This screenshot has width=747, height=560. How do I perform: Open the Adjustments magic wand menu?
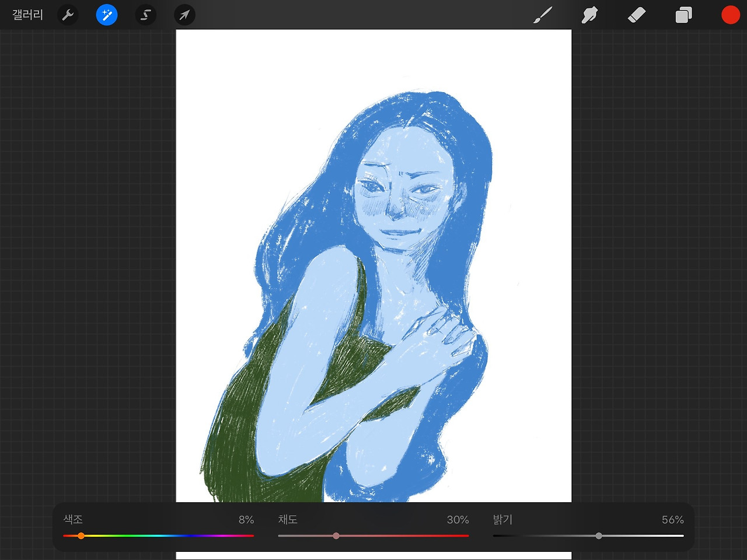[107, 15]
